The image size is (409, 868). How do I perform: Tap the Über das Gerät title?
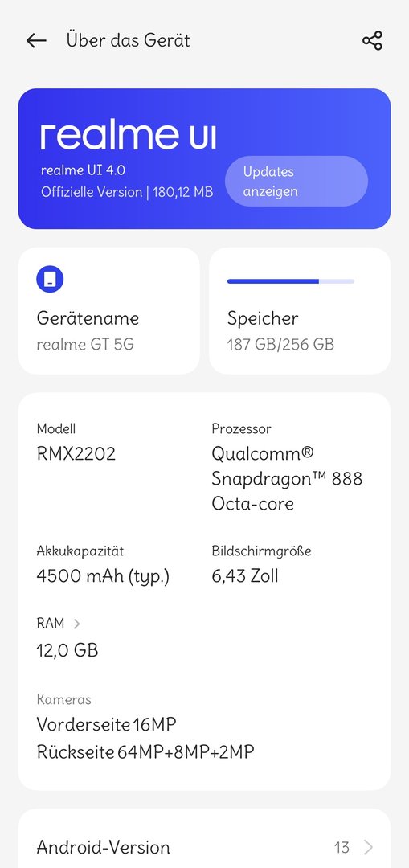coord(128,40)
